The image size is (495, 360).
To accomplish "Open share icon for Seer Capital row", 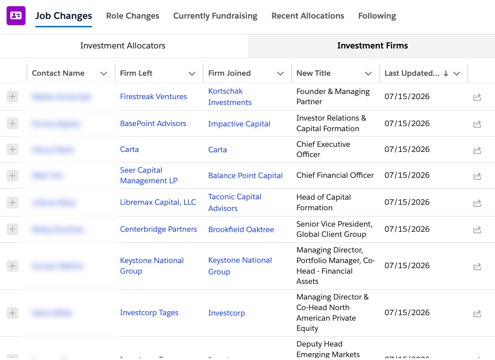I will click(477, 176).
